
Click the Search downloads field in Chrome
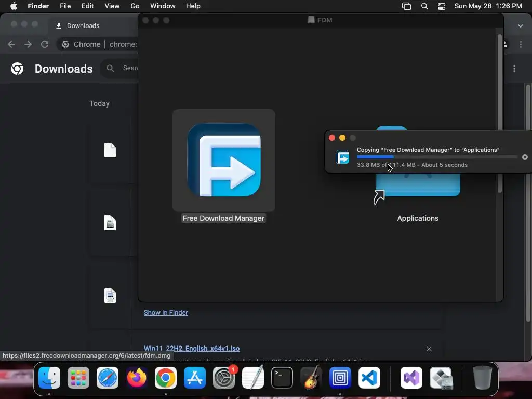(119, 68)
